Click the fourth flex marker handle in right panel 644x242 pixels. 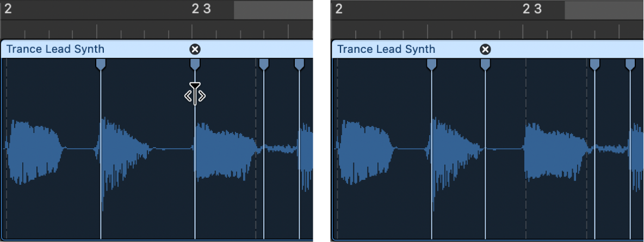pyautogui.click(x=630, y=65)
